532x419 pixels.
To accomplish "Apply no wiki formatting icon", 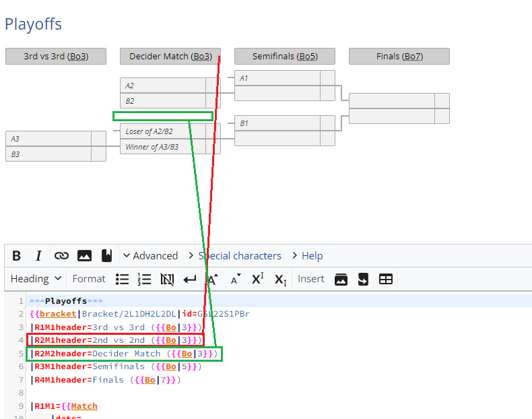I will pyautogui.click(x=167, y=279).
